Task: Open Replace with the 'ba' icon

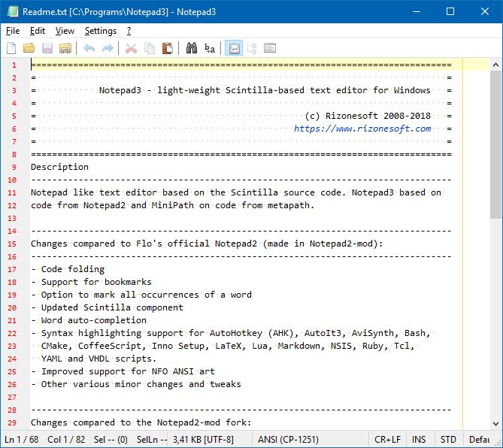Action: click(x=210, y=48)
